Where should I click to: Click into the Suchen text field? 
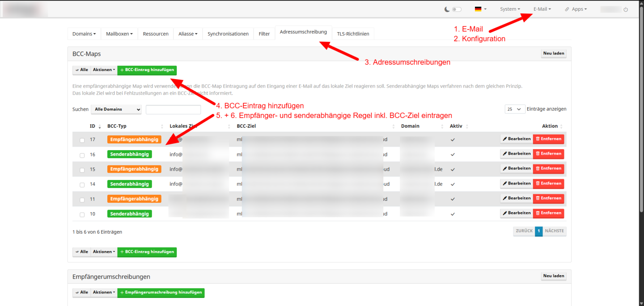(173, 109)
